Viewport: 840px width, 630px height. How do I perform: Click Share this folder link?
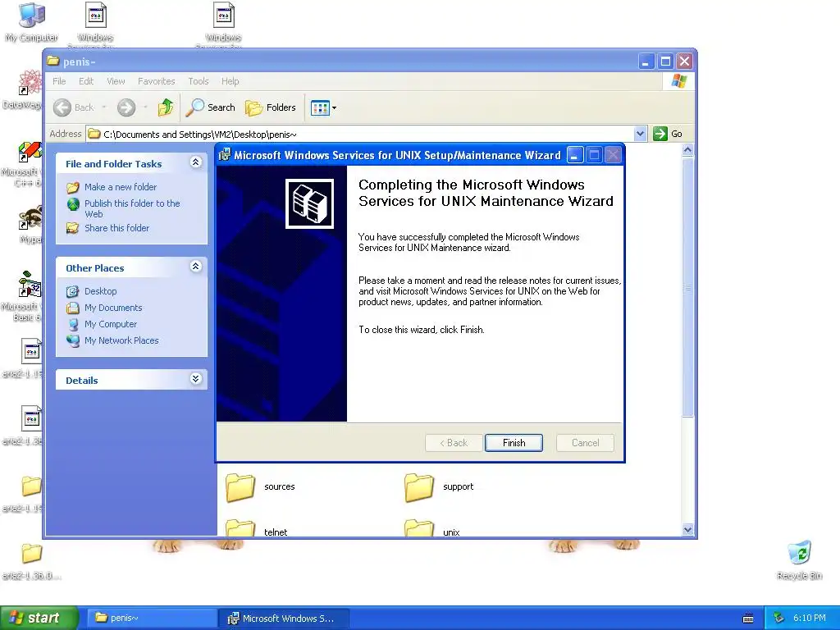[x=116, y=228]
